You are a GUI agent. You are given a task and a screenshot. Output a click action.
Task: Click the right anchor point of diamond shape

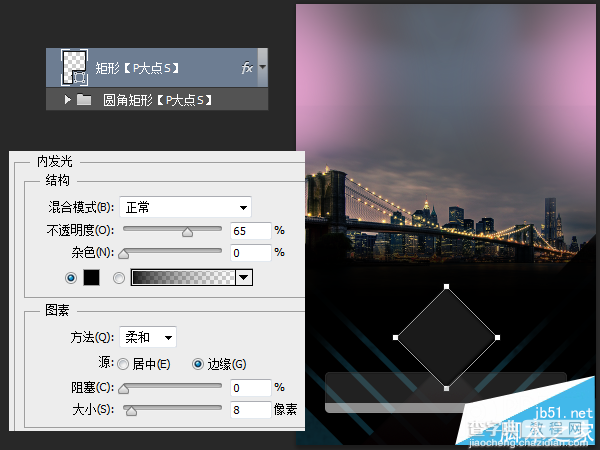pos(497,338)
